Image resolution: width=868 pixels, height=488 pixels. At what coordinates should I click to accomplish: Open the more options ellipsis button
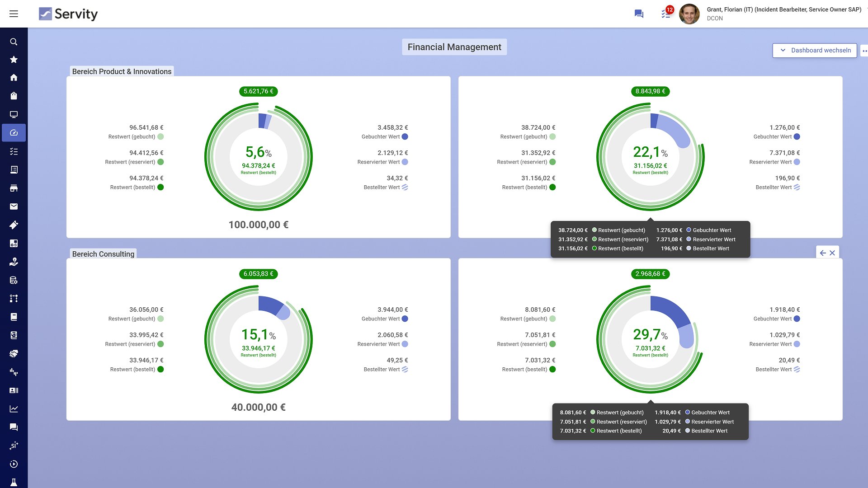[864, 51]
